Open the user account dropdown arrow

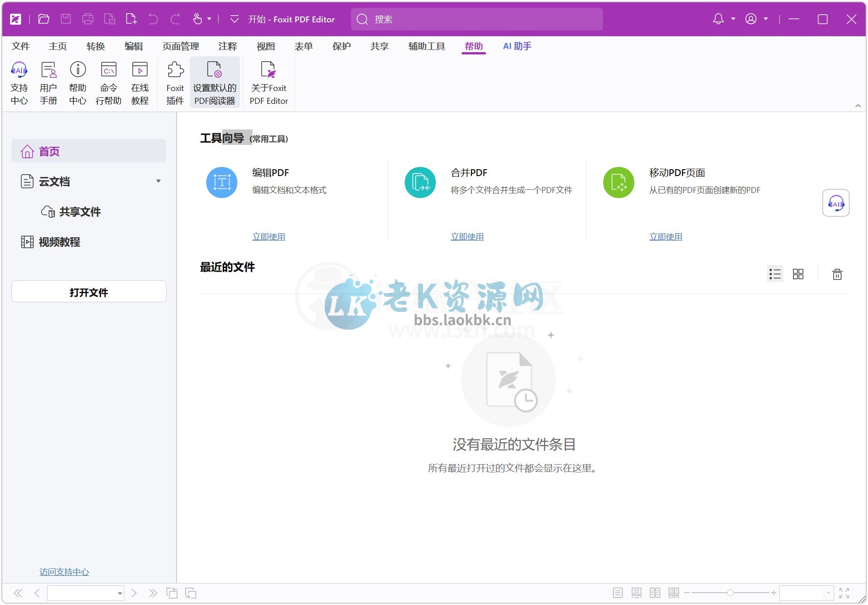766,19
